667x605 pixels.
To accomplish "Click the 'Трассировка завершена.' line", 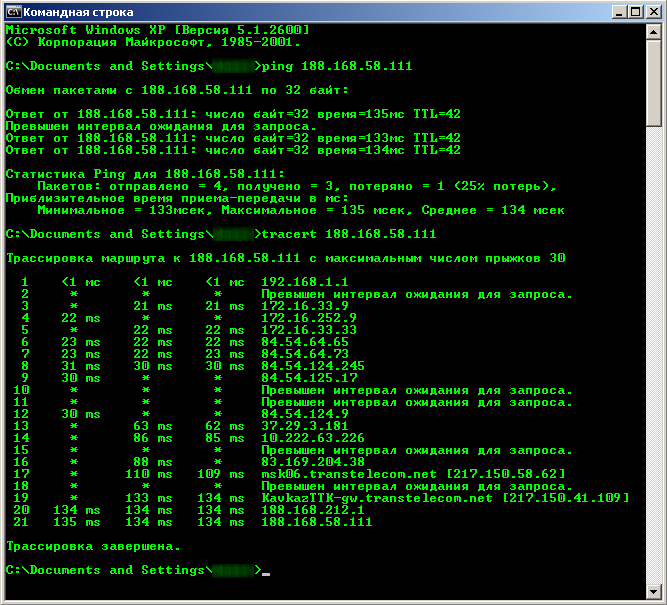I will [94, 546].
